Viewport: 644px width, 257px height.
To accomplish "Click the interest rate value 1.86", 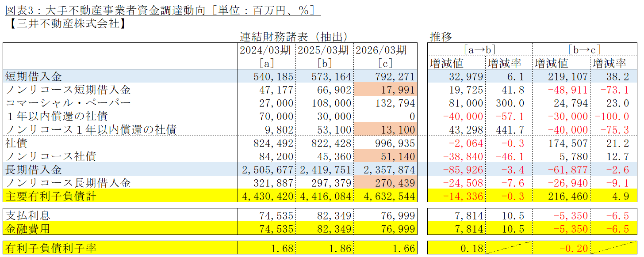I will (341, 248).
